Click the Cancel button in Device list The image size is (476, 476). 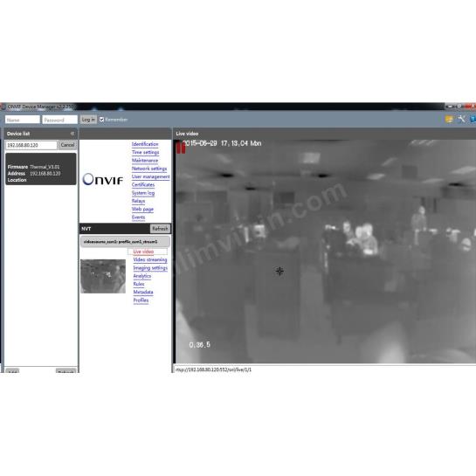67,145
